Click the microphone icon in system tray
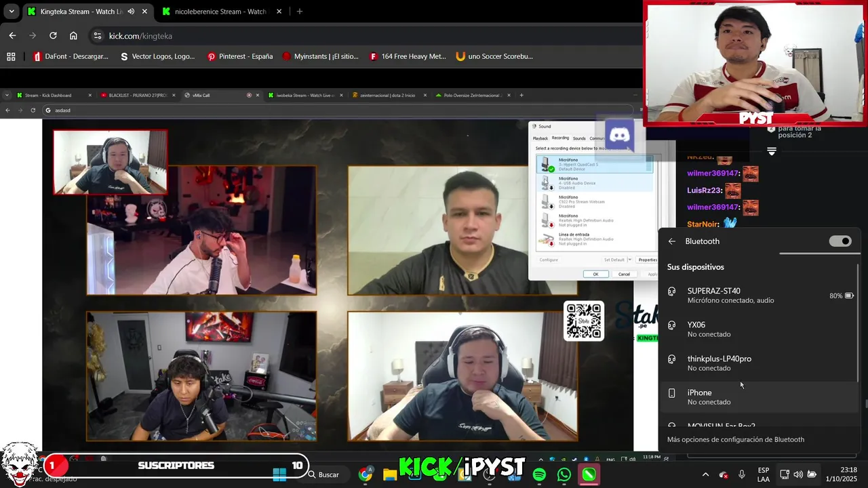Screen dimensions: 868x488 [x=742, y=474]
